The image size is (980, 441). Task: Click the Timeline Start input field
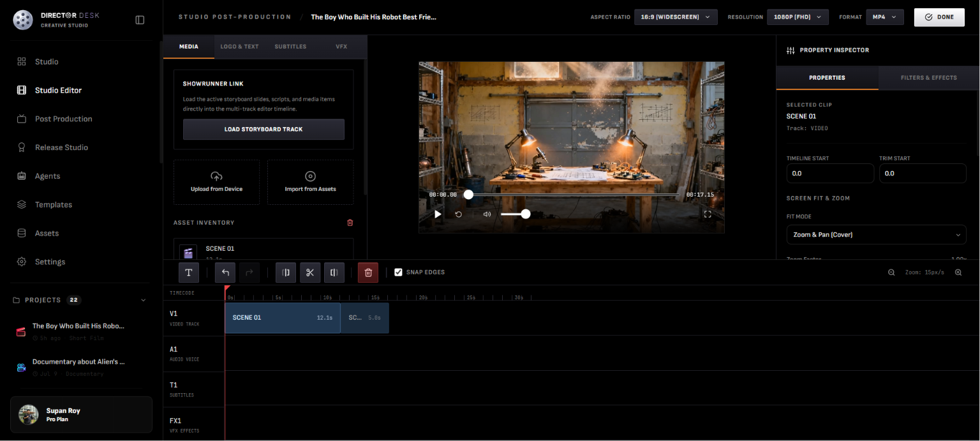[x=830, y=174]
